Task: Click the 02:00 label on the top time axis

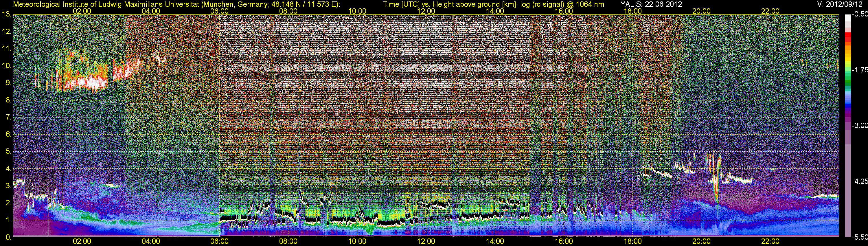Action: coord(82,11)
